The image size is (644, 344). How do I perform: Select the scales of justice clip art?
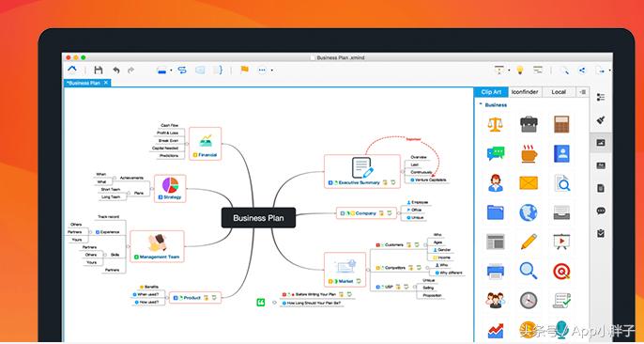point(495,124)
